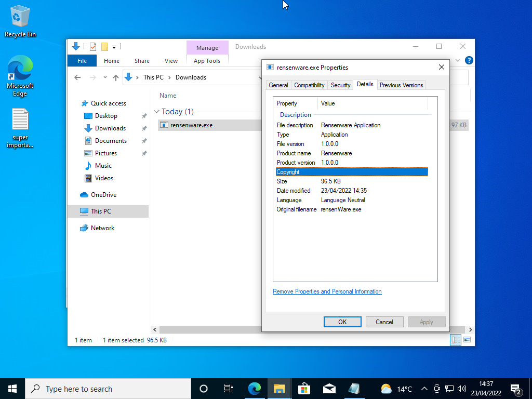Screen dimensions: 532x399
Task: Click Remove Properties and Personal Information
Action: (327, 291)
